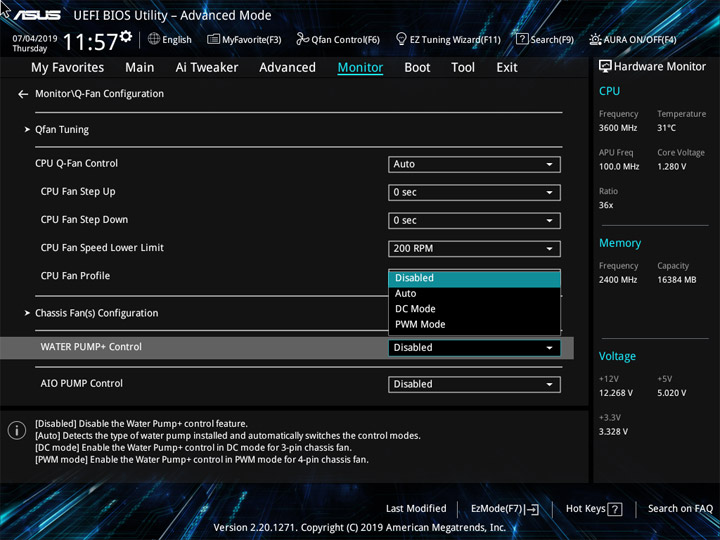Screen dimensions: 720x540
Task: Switch to Main tab
Action: click(x=140, y=68)
